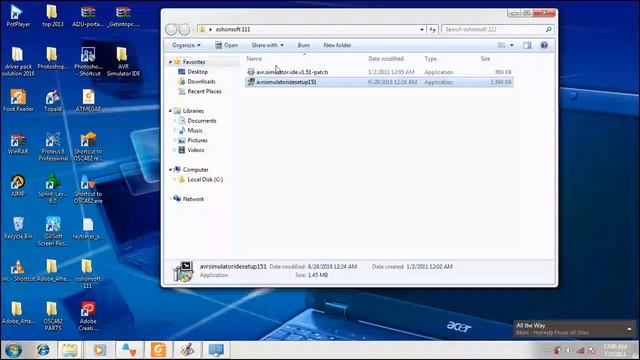The width and height of the screenshot is (640, 360).
Task: Open the OSC482 PARTS desktop folder
Action: click(53, 316)
